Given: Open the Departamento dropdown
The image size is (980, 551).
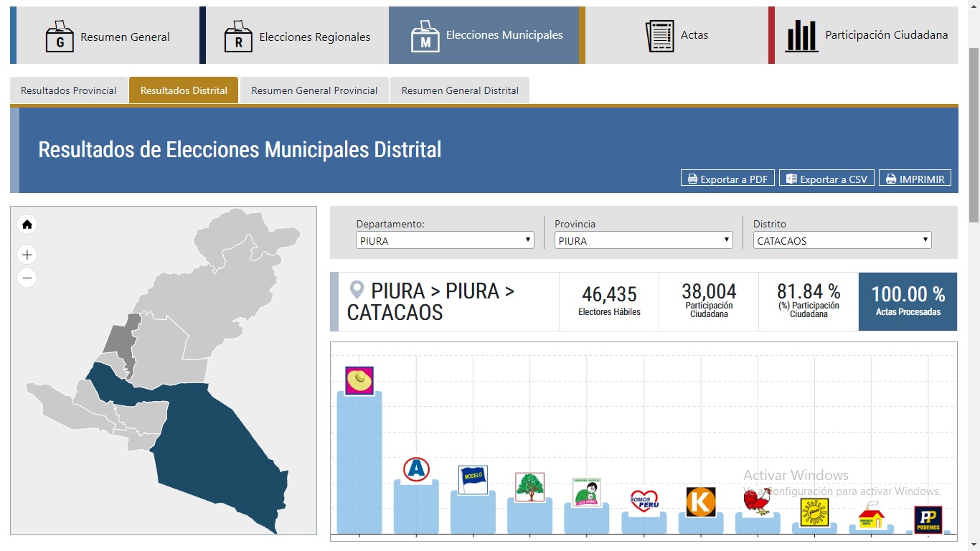Looking at the screenshot, I should tap(445, 240).
